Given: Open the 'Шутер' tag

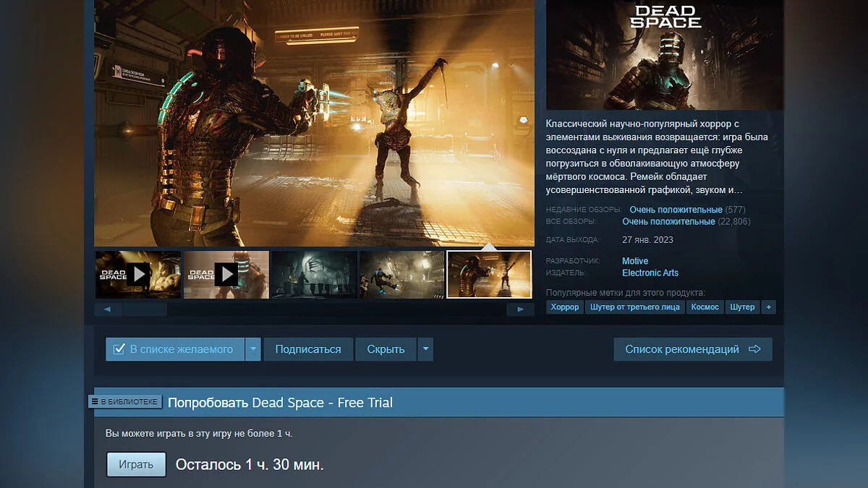Looking at the screenshot, I should (743, 307).
